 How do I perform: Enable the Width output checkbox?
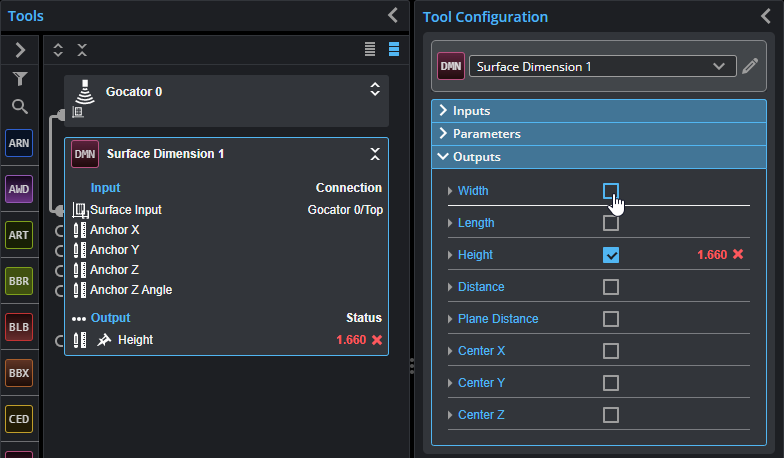click(x=610, y=191)
